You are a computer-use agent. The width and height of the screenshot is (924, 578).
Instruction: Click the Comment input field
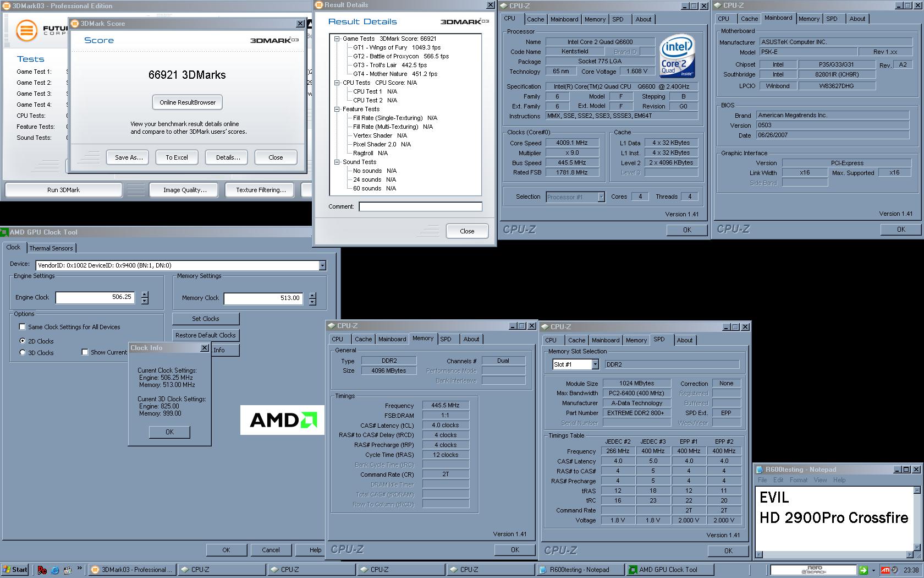[420, 206]
